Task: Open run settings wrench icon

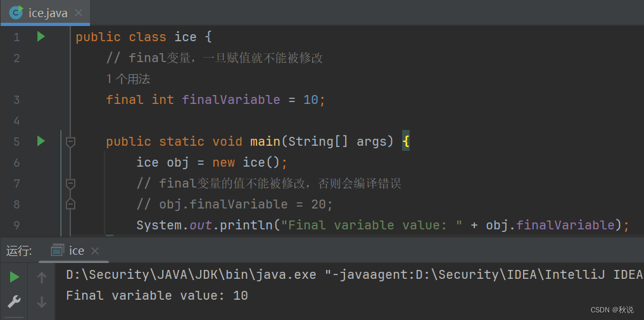Action: tap(14, 302)
